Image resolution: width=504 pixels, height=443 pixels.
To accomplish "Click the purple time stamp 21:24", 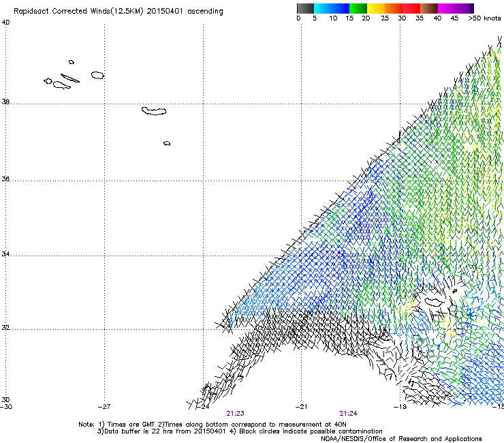I will pos(349,414).
